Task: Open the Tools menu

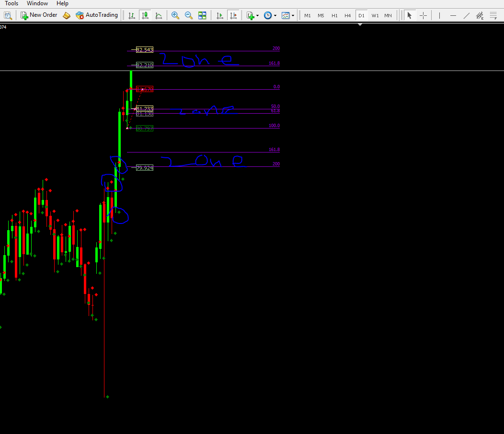Action: 11,3
